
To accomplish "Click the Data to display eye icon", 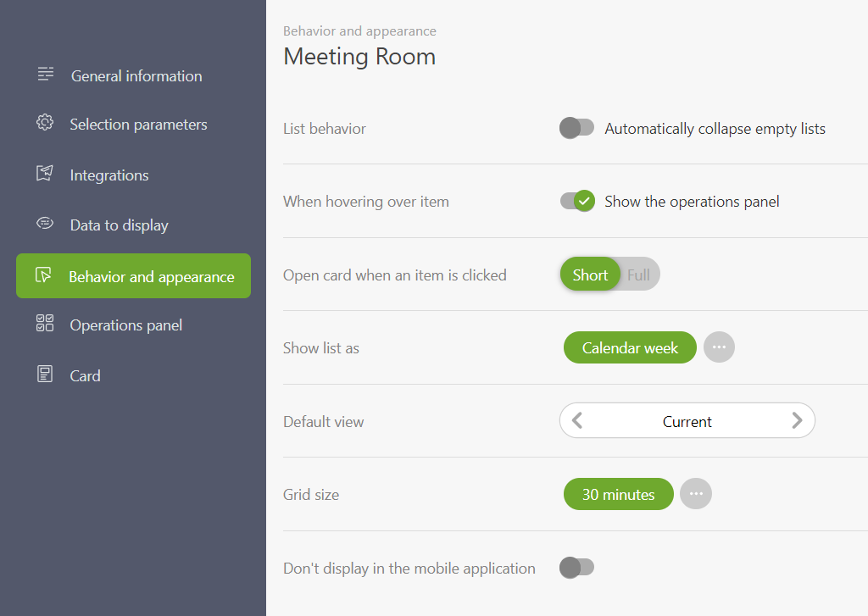I will (45, 223).
